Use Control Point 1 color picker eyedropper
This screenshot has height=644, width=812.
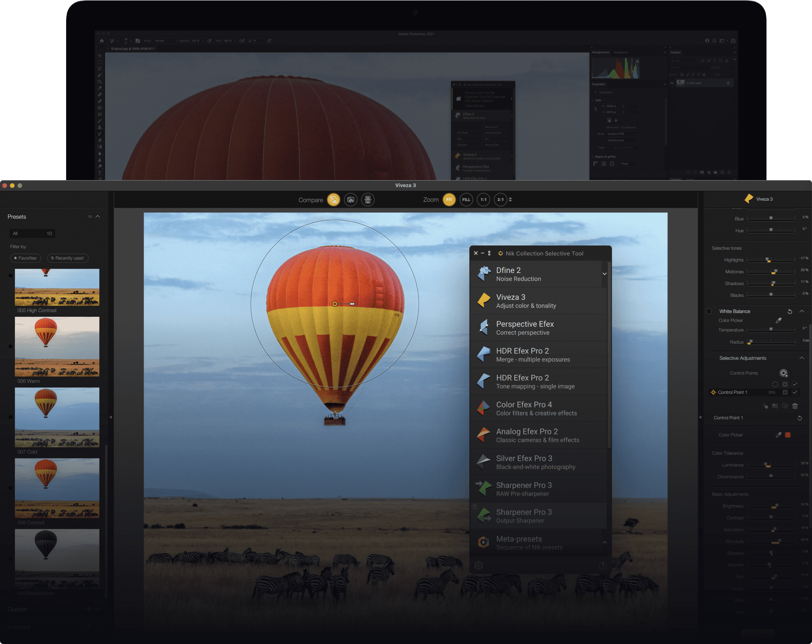pos(779,435)
